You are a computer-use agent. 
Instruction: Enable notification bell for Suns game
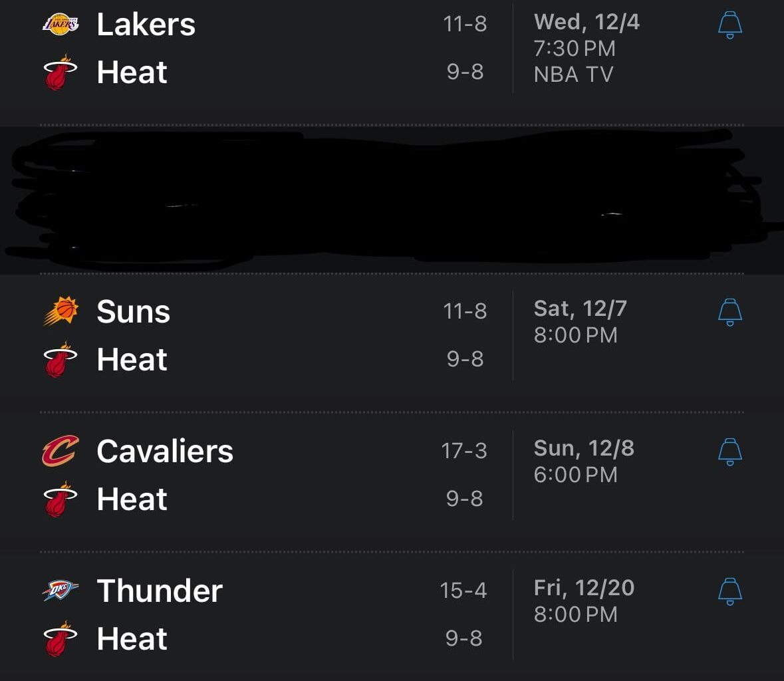tap(729, 312)
